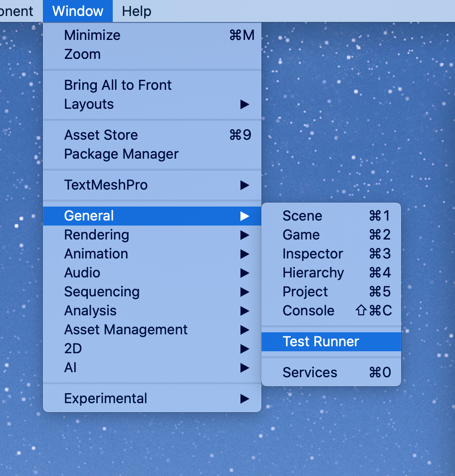Open the Services window
The image size is (455, 476).
pos(331,373)
